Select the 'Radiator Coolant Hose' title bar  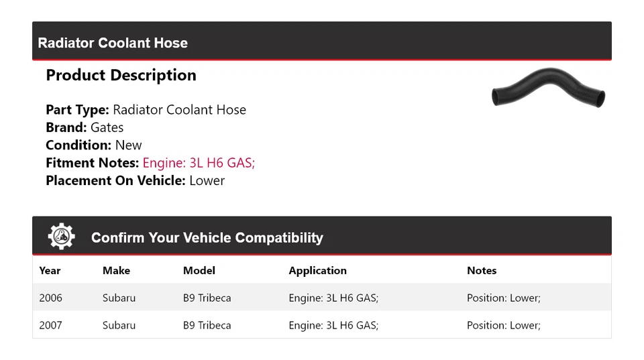tap(113, 43)
